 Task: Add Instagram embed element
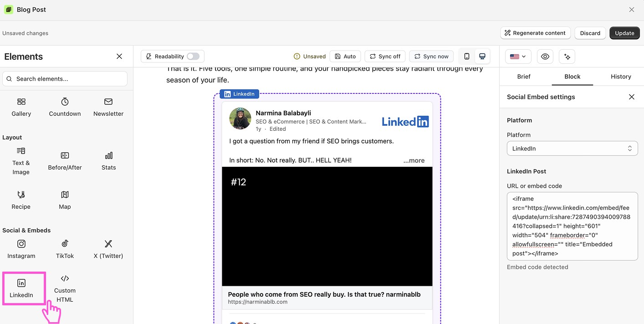click(21, 250)
